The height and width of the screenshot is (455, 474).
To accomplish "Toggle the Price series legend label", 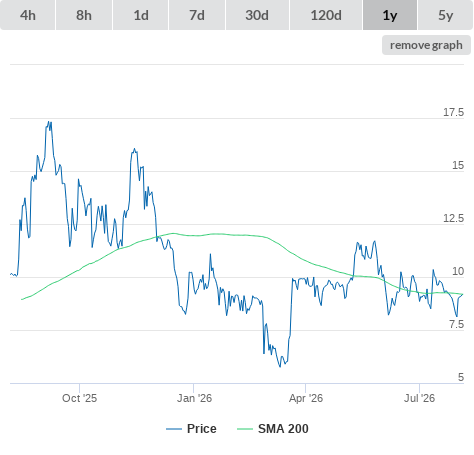I will click(x=202, y=429).
